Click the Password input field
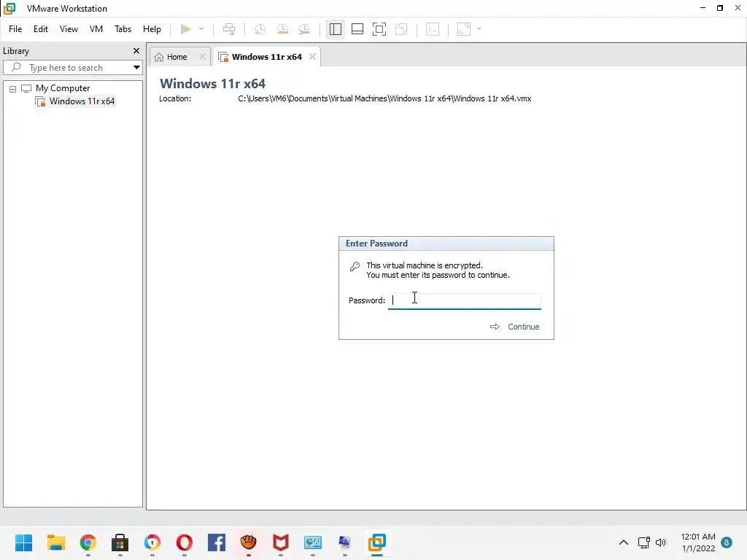747x560 pixels. click(465, 301)
